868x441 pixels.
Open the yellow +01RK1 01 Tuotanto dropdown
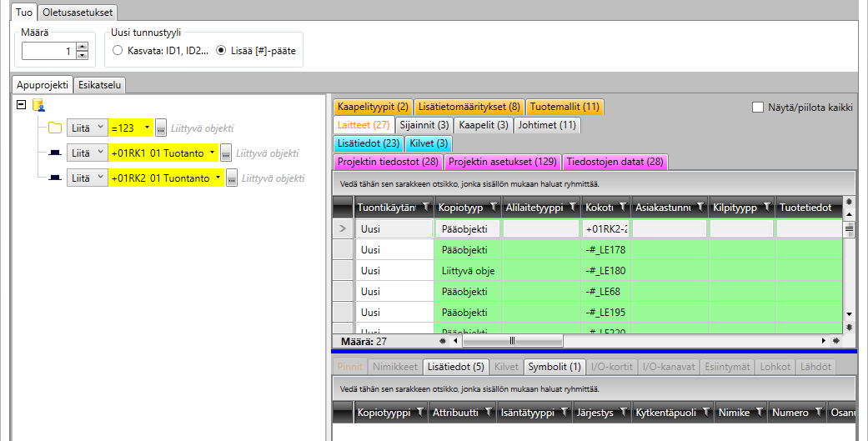pos(163,153)
